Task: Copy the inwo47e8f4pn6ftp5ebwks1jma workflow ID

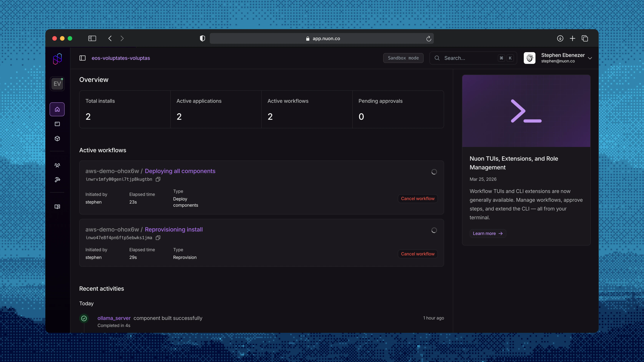Action: (x=158, y=238)
